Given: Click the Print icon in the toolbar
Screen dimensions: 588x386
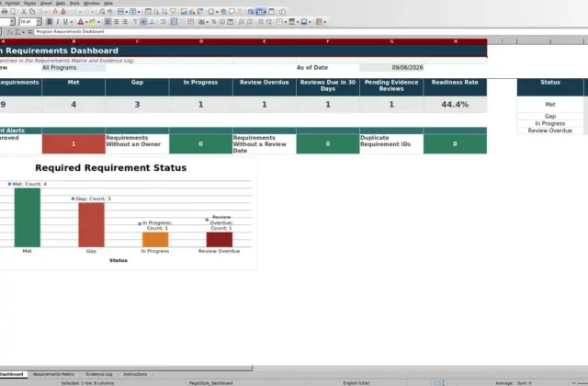Looking at the screenshot, I should [4, 12].
